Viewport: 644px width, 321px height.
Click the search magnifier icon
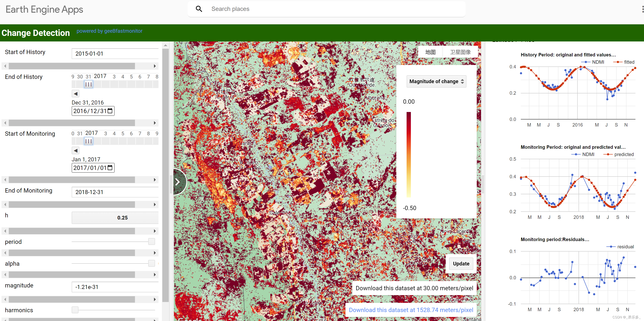(199, 9)
